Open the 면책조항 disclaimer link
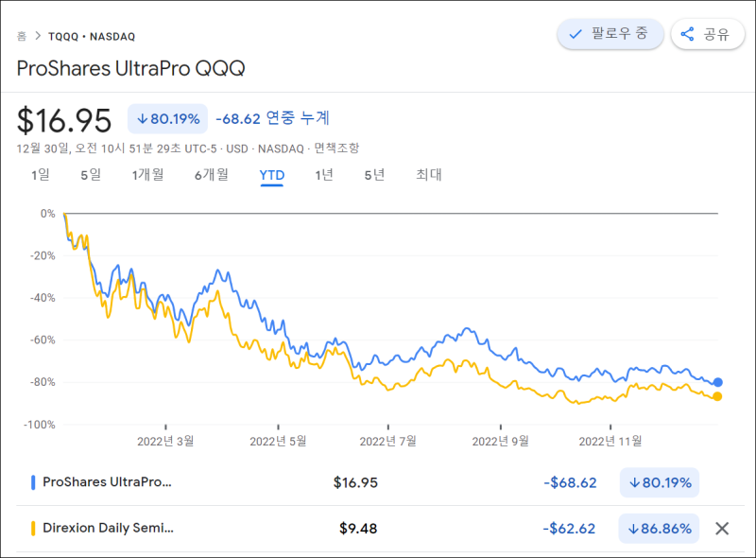756x558 pixels. [336, 148]
